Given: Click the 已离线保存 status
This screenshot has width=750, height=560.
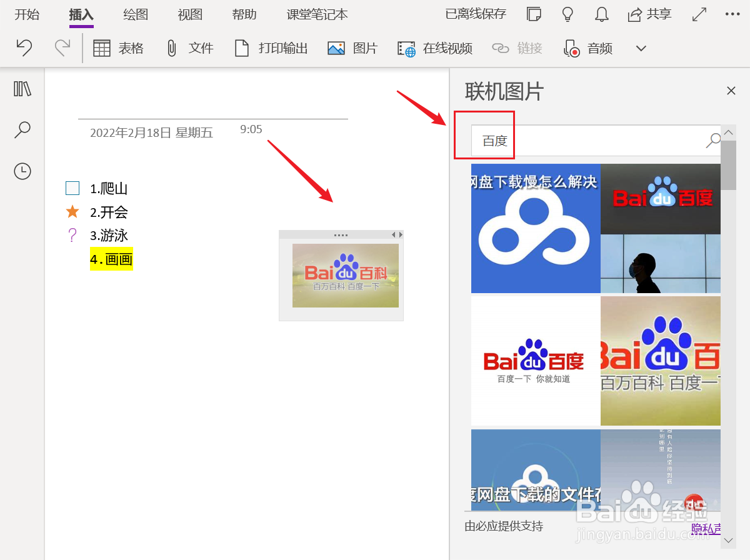Looking at the screenshot, I should pyautogui.click(x=476, y=14).
